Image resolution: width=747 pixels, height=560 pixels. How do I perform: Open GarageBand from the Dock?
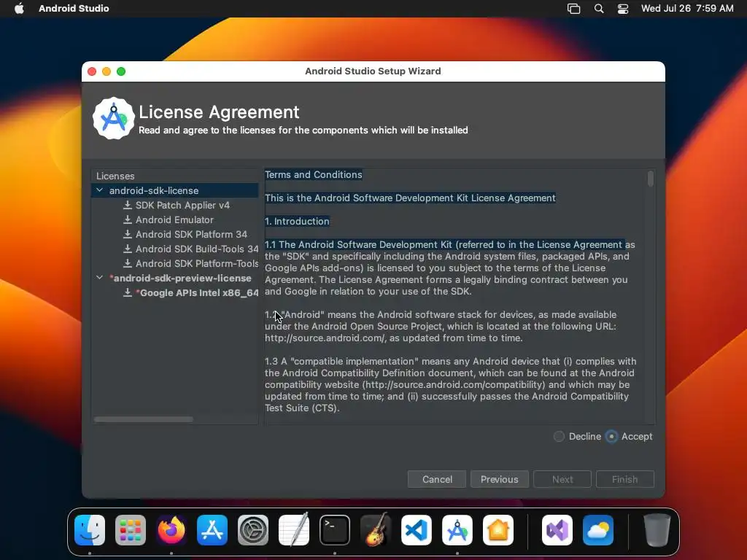[376, 530]
